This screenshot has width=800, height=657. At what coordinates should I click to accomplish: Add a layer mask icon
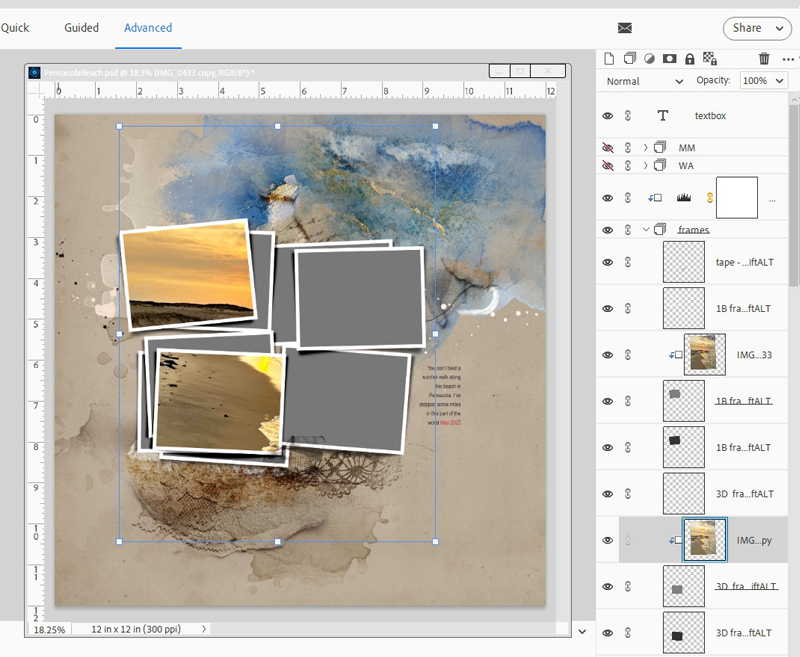click(x=669, y=59)
